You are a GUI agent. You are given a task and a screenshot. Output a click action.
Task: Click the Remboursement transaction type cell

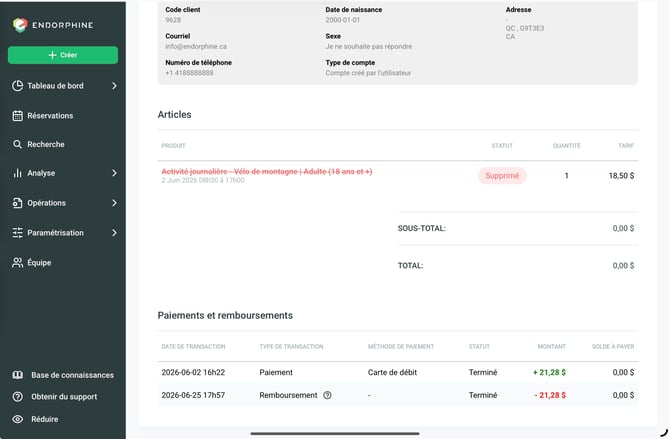pos(288,395)
